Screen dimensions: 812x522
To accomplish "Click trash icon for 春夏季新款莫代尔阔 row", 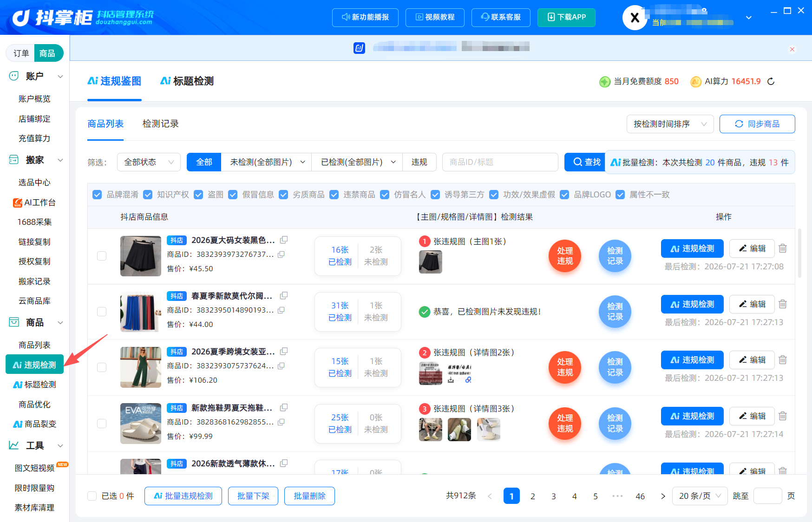I will [783, 304].
